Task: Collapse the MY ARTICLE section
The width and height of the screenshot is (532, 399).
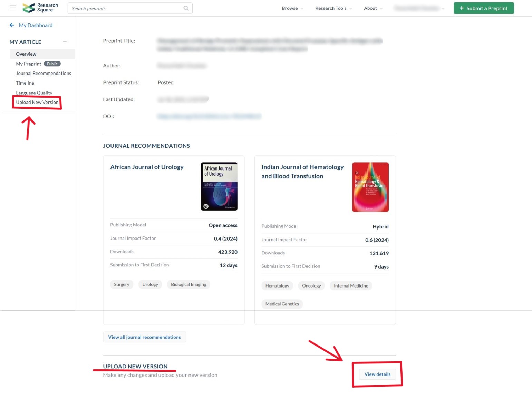Action: pos(65,42)
